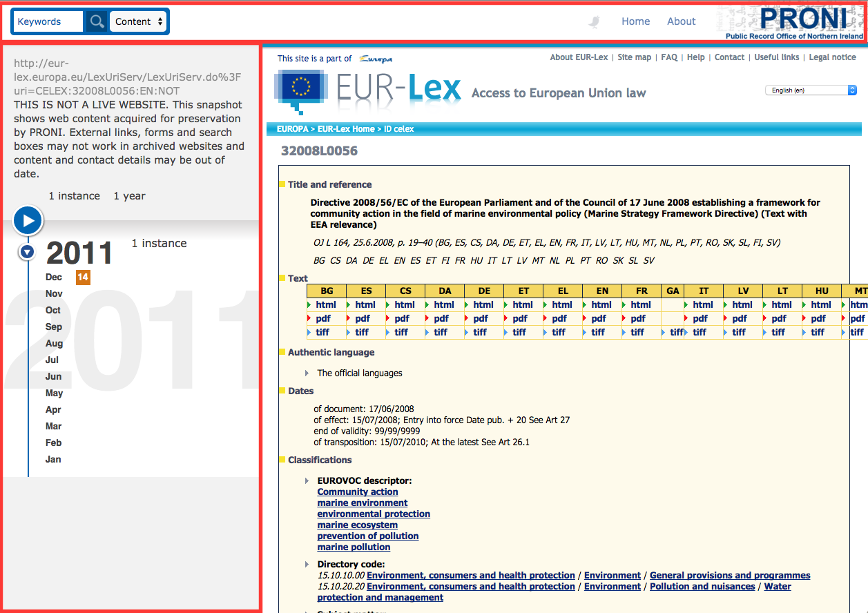Click EUR-Lex Home in the breadcrumb

[x=346, y=129]
